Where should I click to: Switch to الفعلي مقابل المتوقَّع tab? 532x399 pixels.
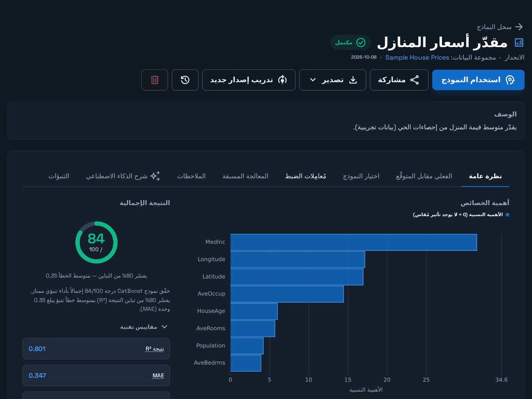tap(424, 176)
